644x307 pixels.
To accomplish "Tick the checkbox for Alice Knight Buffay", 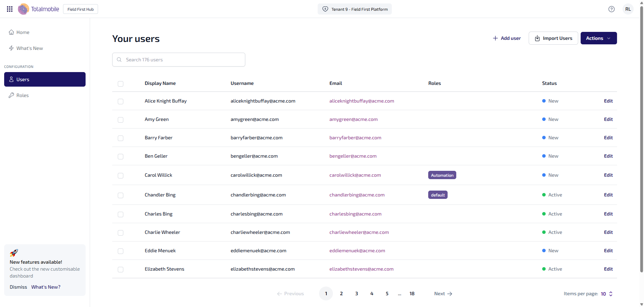I will [121, 102].
